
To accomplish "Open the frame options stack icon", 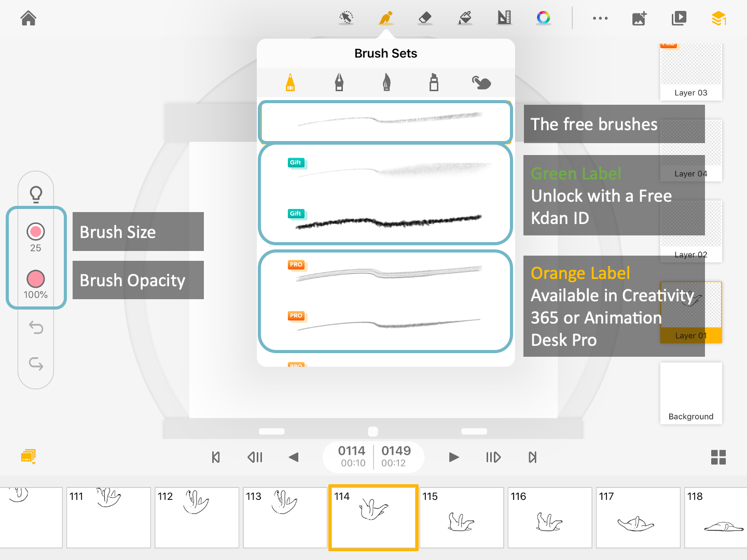I will click(x=29, y=456).
